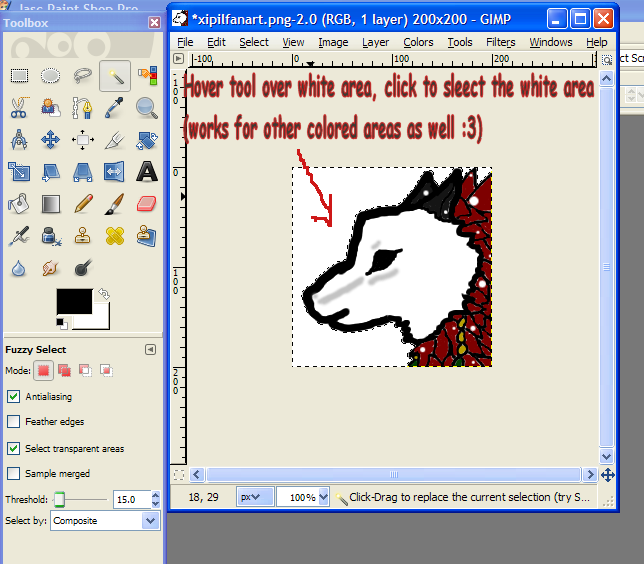The width and height of the screenshot is (644, 564).
Task: Close the Toolbox window
Action: (154, 23)
